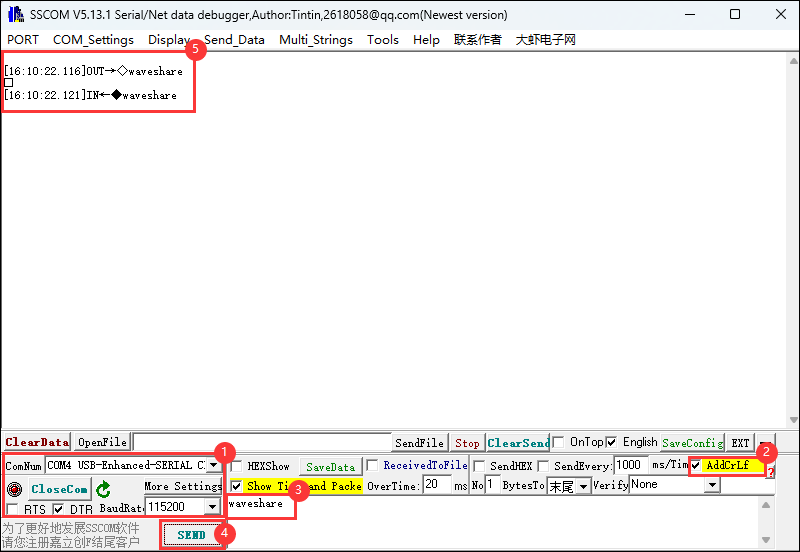Click receive area scrollbar down arrow
This screenshot has height=552, width=800.
point(793,420)
